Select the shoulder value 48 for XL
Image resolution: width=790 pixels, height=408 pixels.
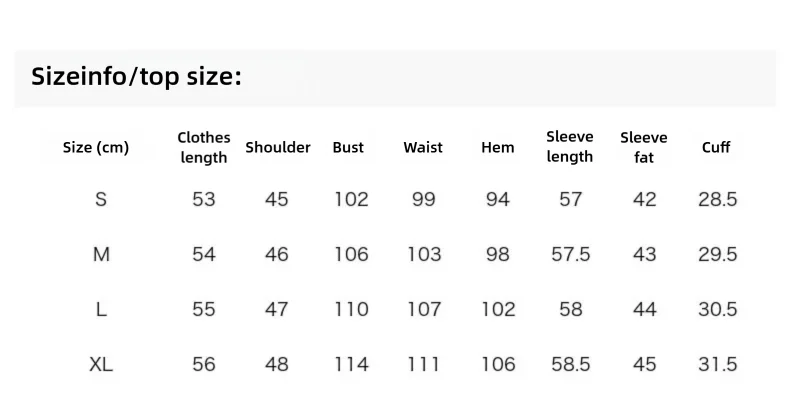277,364
